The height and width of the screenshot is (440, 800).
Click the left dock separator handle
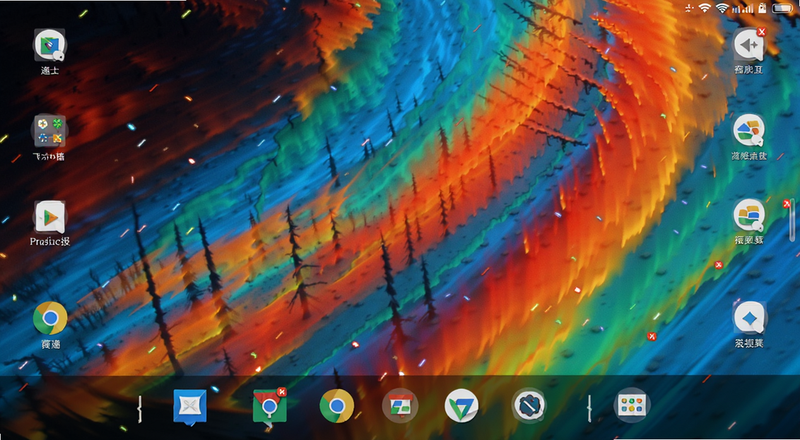pyautogui.click(x=139, y=409)
